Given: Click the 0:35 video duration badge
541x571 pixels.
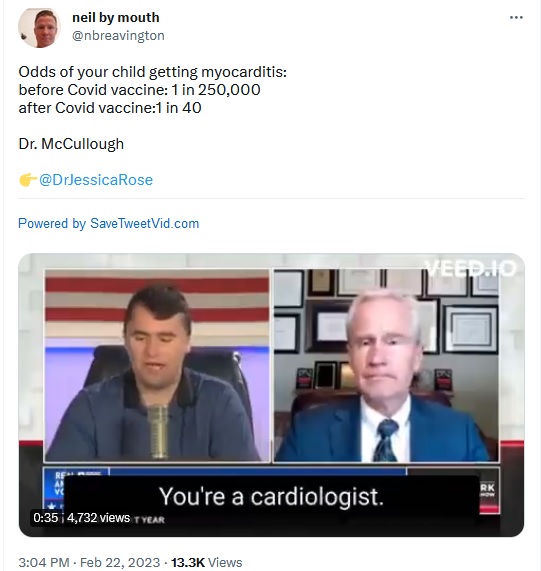Looking at the screenshot, I should 46,517.
